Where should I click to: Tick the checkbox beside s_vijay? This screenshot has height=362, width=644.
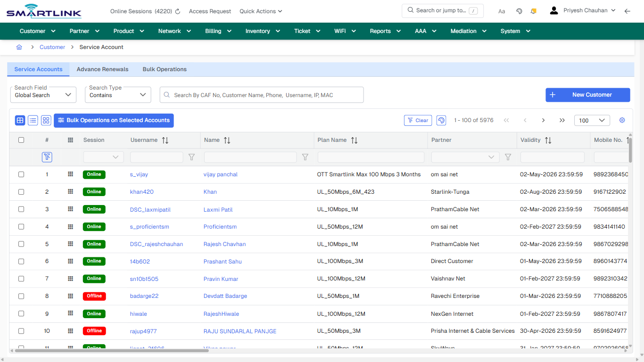click(x=21, y=174)
